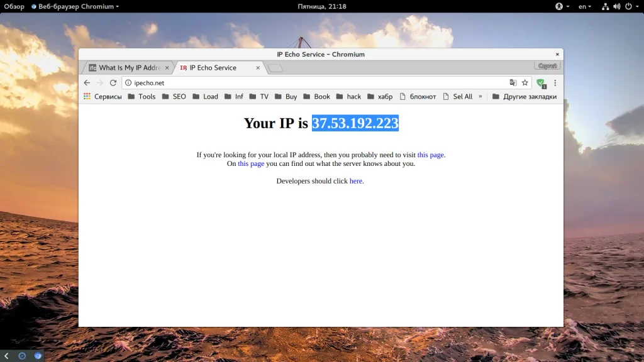Open Chromium's three-dot menu
Screen dimensions: 644x362
(x=555, y=83)
